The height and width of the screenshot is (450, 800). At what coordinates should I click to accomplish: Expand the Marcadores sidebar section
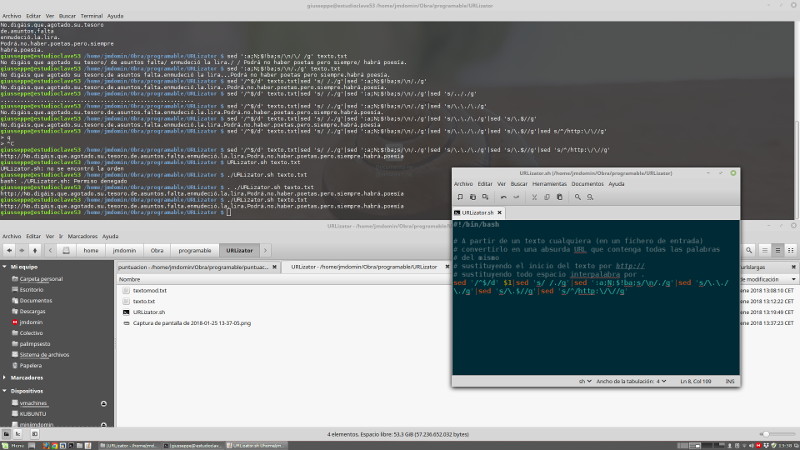(6, 377)
